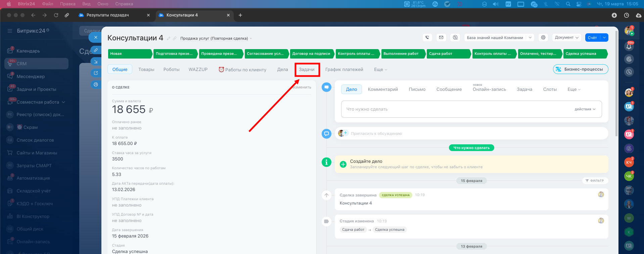Open Задачи и Проекты in left sidebar

pyautogui.click(x=36, y=89)
